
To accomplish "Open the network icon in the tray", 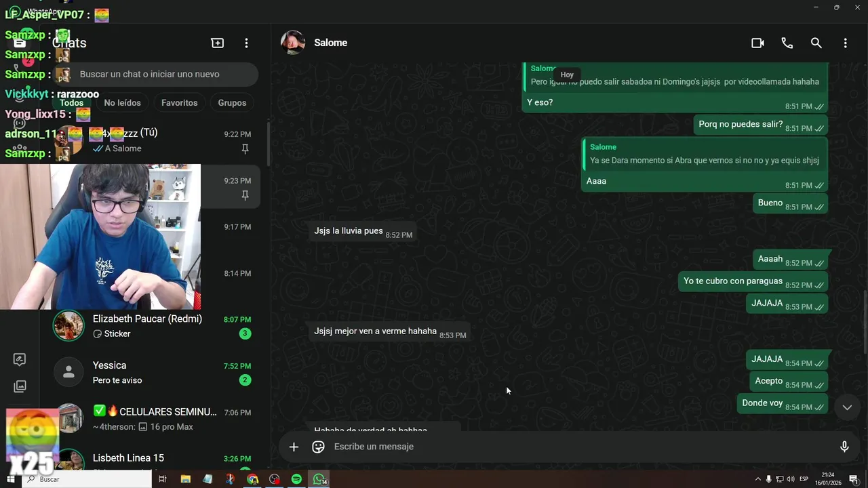I will [x=780, y=479].
